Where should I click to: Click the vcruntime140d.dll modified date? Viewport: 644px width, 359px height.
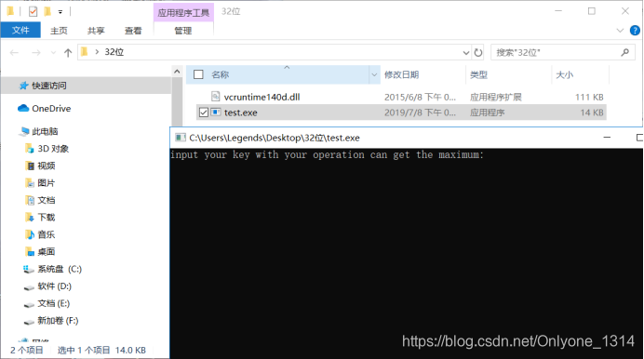420,98
